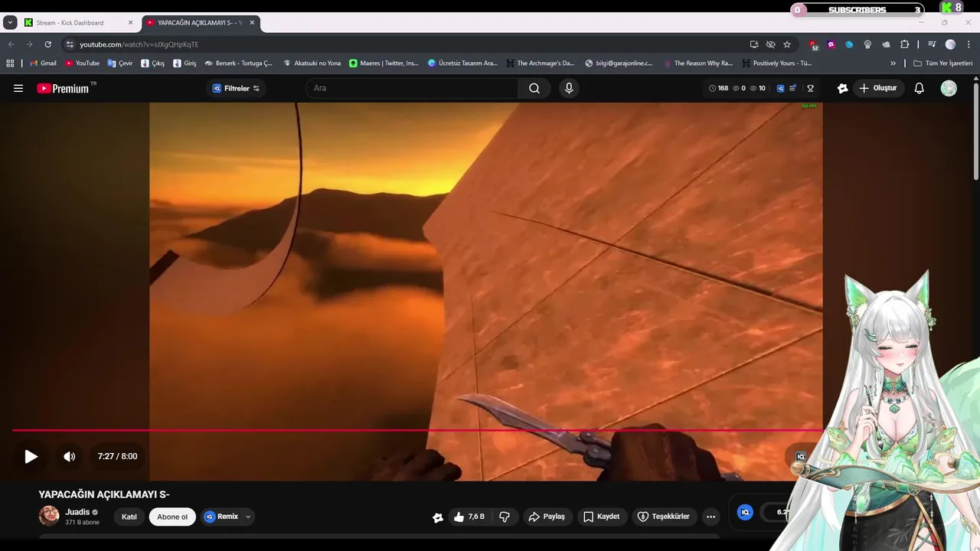Viewport: 980px width, 551px height.
Task: Expand the dropdown arrow beside Remix
Action: 248,517
